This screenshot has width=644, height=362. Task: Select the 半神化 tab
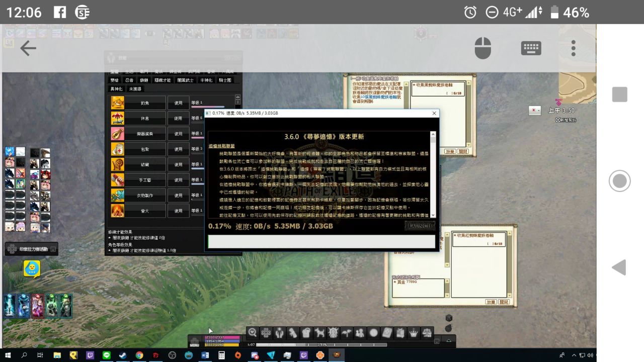(206, 80)
